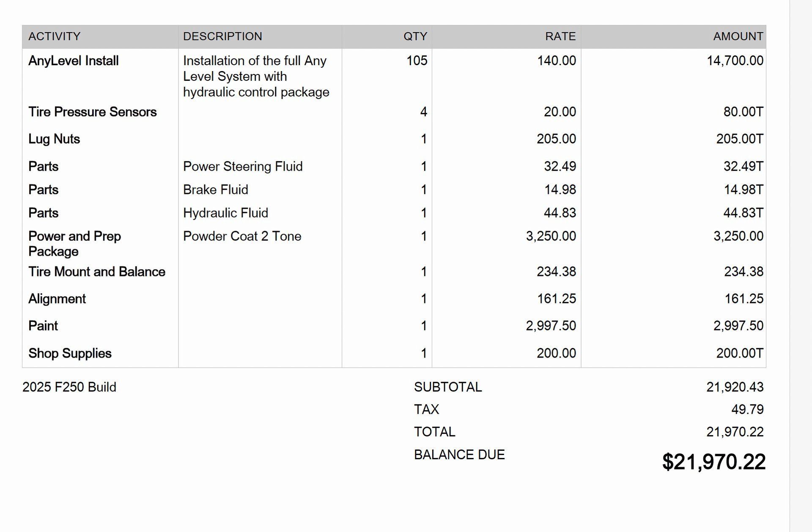Select the TAX amount 49.79
Screen dimensions: 812x532
pyautogui.click(x=747, y=409)
